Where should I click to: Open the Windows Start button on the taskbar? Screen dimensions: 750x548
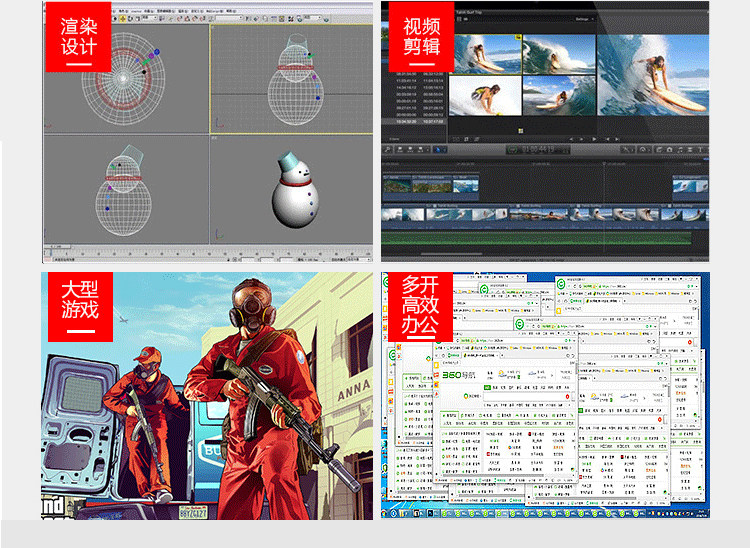(384, 514)
